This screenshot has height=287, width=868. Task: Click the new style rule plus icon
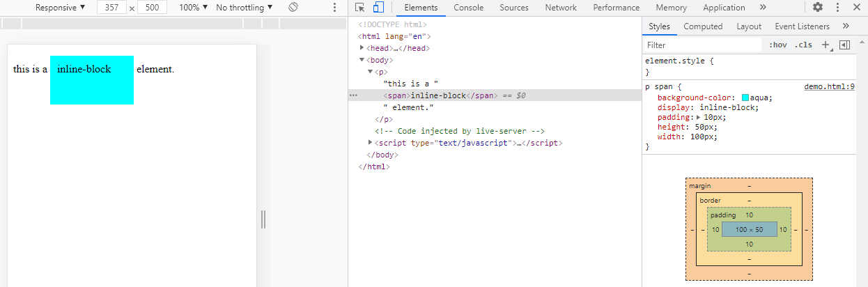pyautogui.click(x=826, y=45)
